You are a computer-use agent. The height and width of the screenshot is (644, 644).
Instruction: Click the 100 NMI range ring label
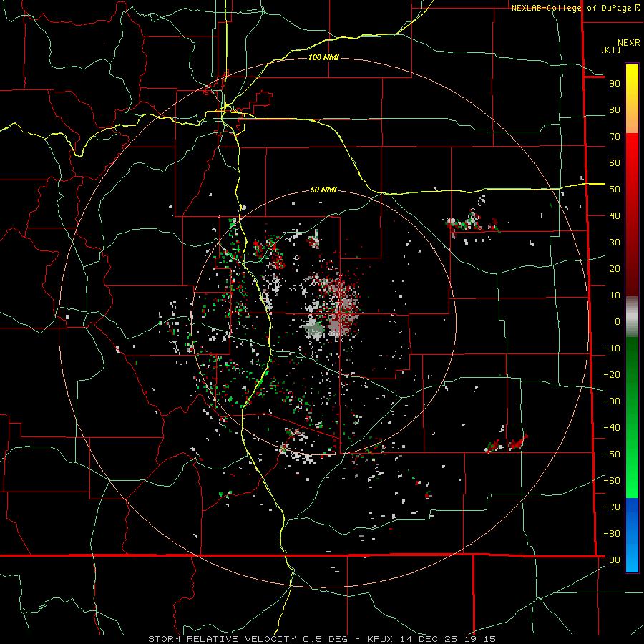pos(323,57)
